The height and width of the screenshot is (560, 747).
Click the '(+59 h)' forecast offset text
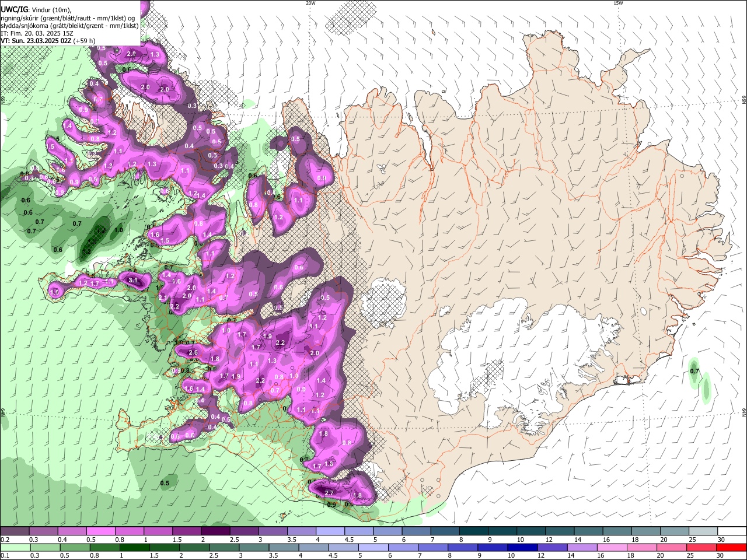pyautogui.click(x=84, y=41)
